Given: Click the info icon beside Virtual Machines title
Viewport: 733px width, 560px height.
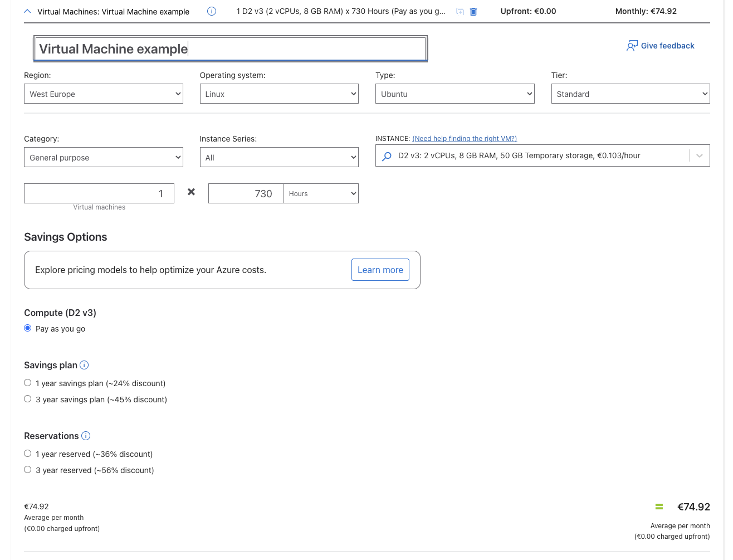Looking at the screenshot, I should tap(212, 11).
